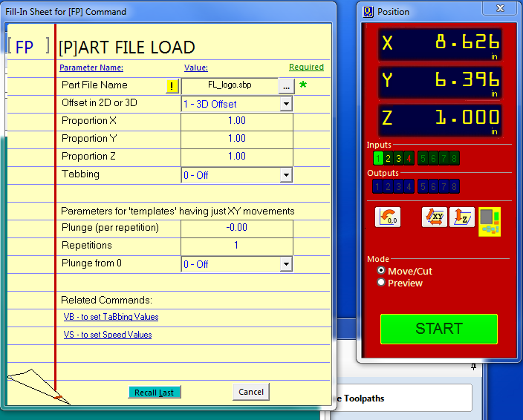
Task: Toggle Output 1 indicator
Action: [x=377, y=186]
